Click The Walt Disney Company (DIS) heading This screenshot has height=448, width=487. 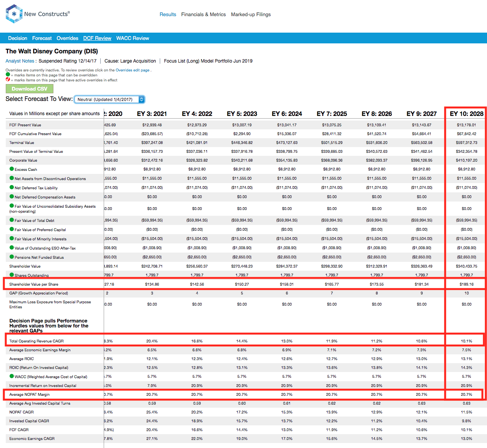click(x=52, y=51)
